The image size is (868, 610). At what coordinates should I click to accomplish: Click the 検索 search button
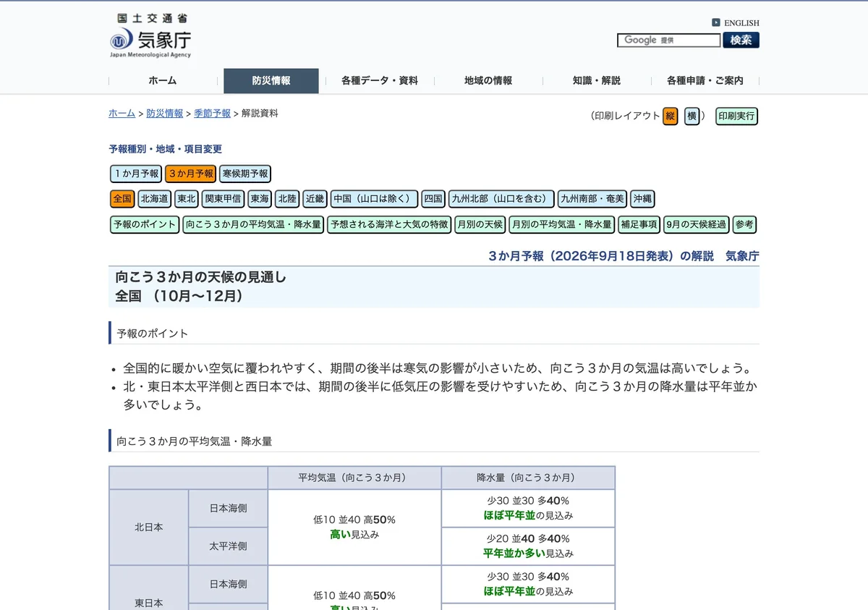741,41
